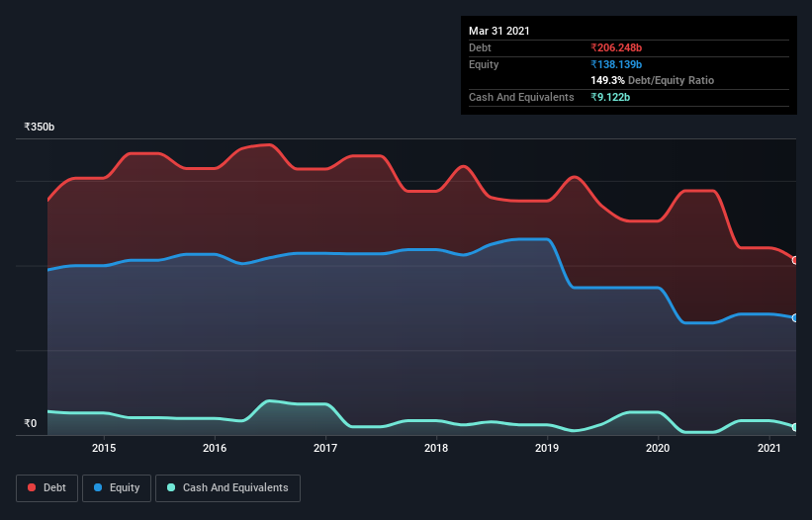The height and width of the screenshot is (520, 812).
Task: Click the 149.3% Debt/Equity Ratio text
Action: pos(652,80)
